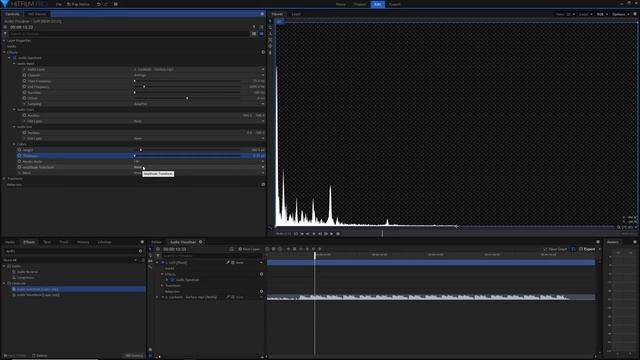Image resolution: width=640 pixels, height=360 pixels.
Task: Toggle keyframing for Offset property
Action: 24,98
